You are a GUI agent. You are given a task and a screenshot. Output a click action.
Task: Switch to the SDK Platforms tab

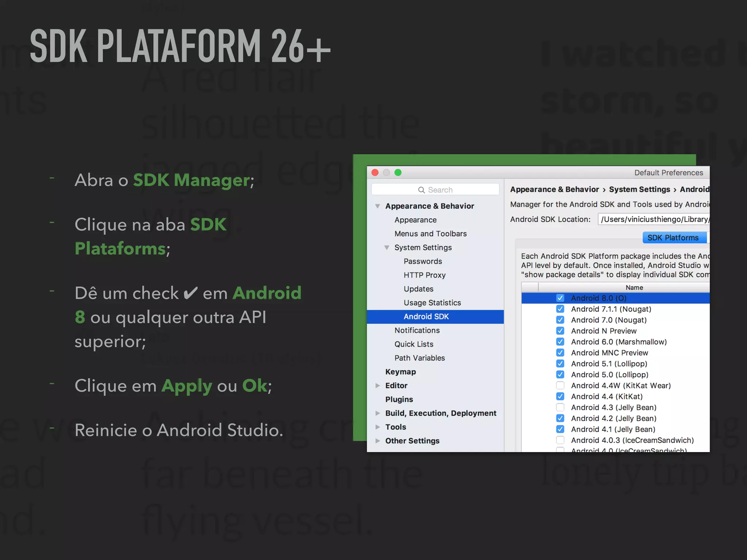674,238
